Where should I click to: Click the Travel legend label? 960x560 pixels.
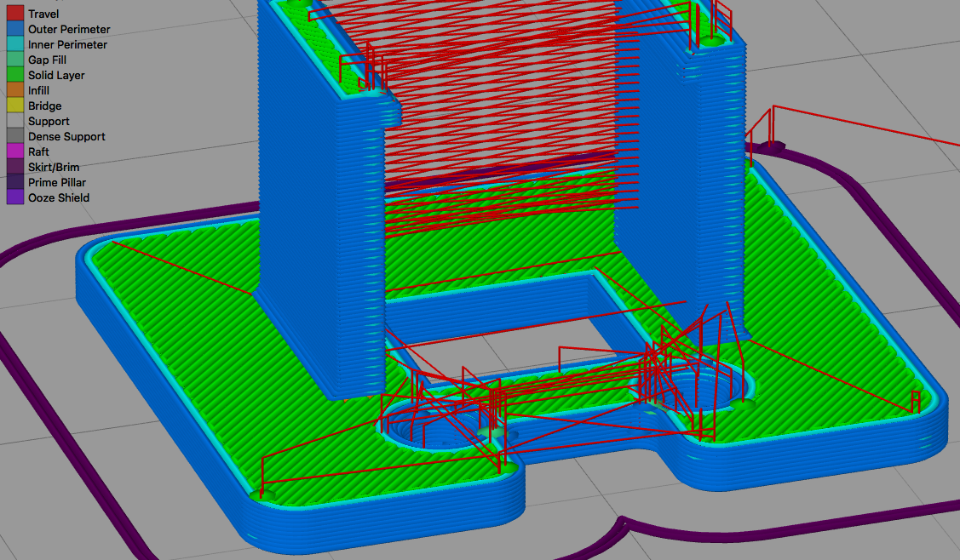pos(43,14)
